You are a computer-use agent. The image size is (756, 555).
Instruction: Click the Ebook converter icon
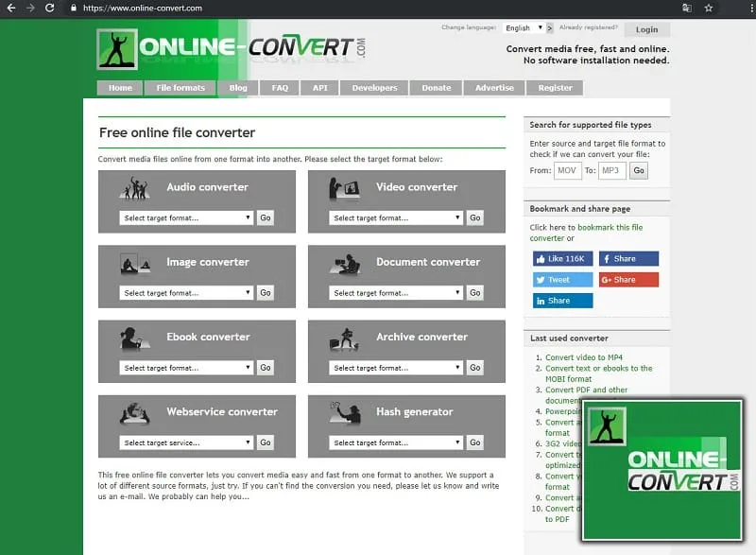(x=134, y=338)
